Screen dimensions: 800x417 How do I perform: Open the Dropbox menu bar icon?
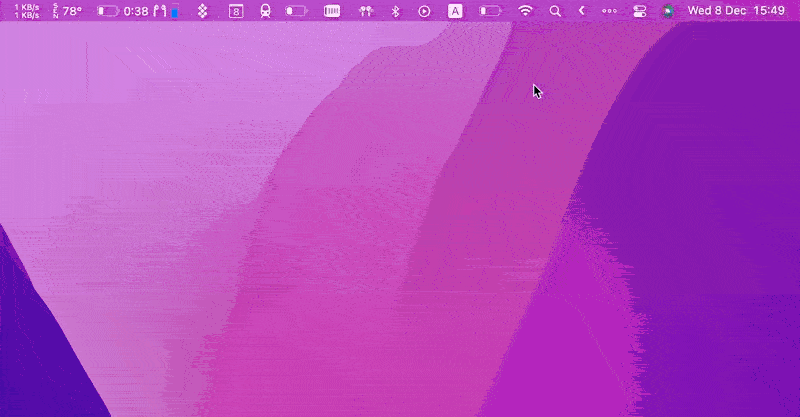click(x=203, y=11)
